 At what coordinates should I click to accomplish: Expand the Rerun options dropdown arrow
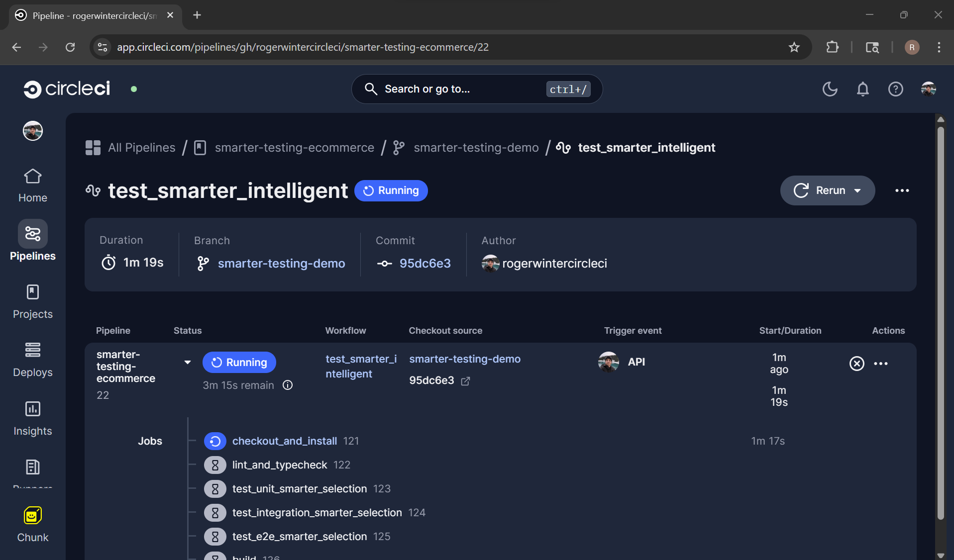click(858, 190)
